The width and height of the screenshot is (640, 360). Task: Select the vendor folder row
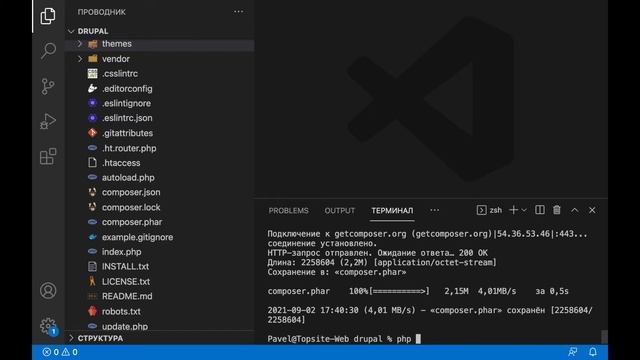pyautogui.click(x=160, y=59)
